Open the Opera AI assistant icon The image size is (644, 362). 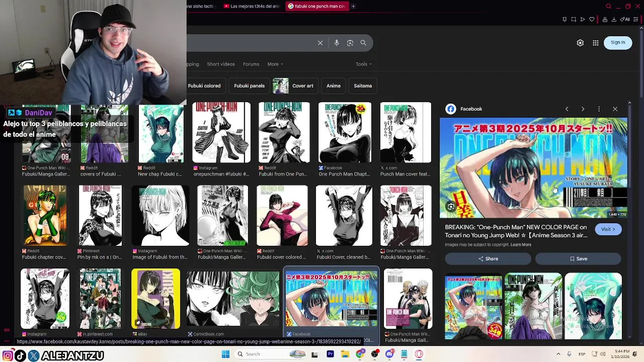(x=625, y=19)
